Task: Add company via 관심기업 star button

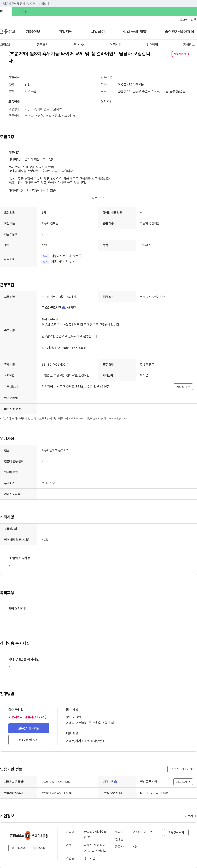Action: pyautogui.click(x=18, y=848)
